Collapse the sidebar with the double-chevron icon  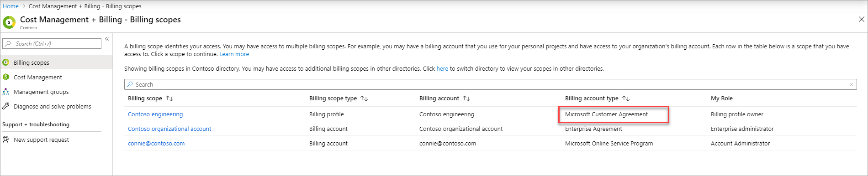107,39
